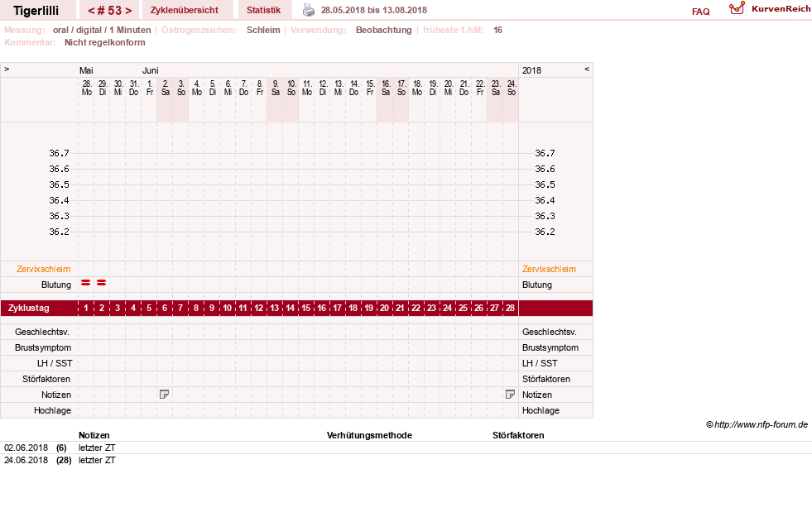This screenshot has height=517, width=812.
Task: Click the right Notizen row label
Action: [x=537, y=395]
